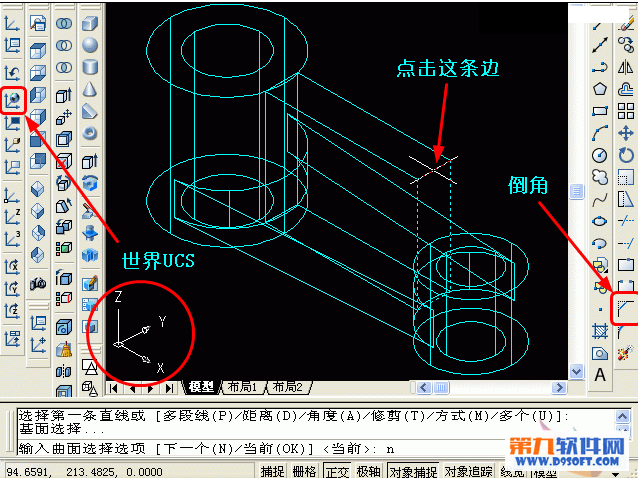Screen dimensions: 638x478
Task: Select the Spline draw tool
Action: 600,199
